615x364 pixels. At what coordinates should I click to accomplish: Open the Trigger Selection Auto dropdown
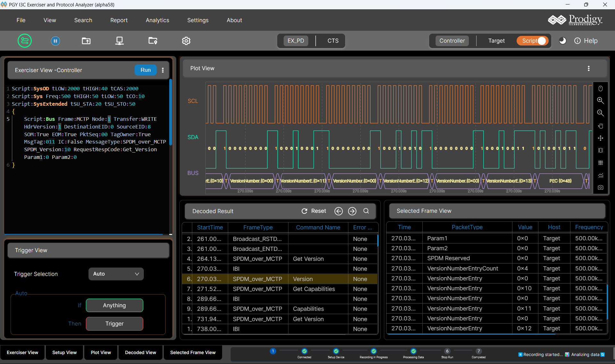click(116, 274)
